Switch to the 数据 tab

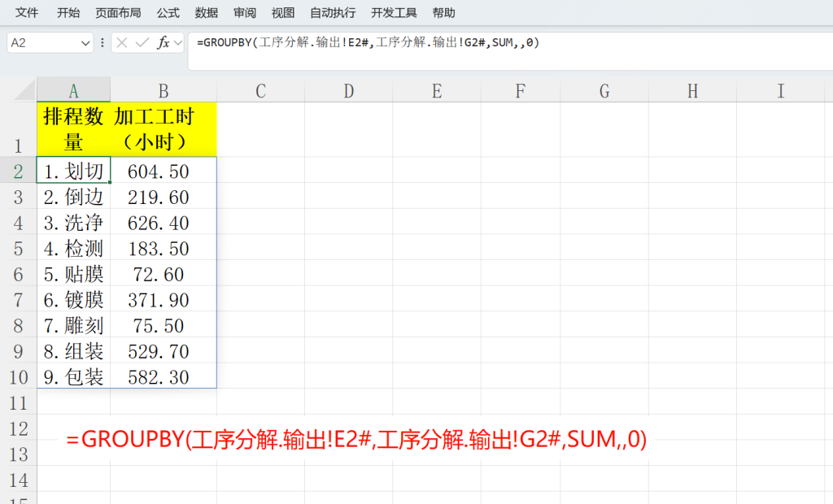coord(206,13)
